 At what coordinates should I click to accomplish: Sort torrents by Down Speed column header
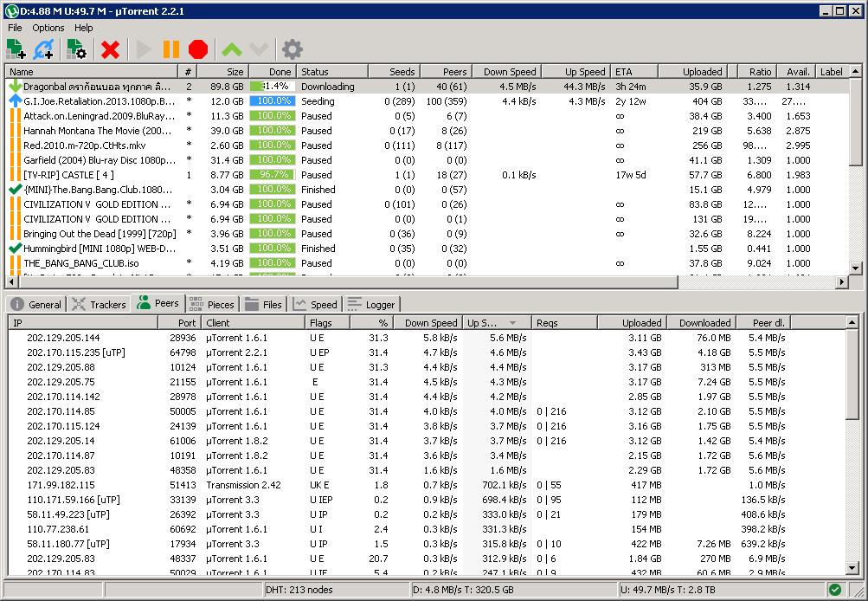pos(506,72)
